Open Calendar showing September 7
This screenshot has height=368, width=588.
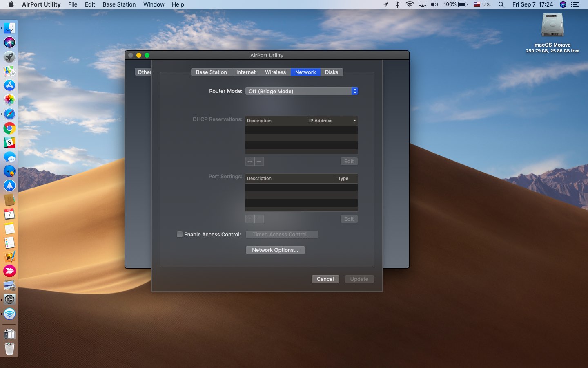9,214
